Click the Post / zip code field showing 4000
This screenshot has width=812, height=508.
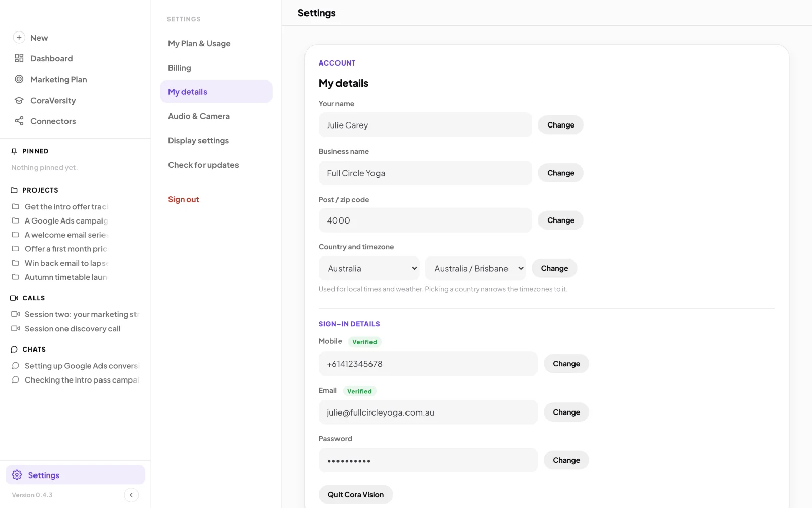pyautogui.click(x=425, y=220)
